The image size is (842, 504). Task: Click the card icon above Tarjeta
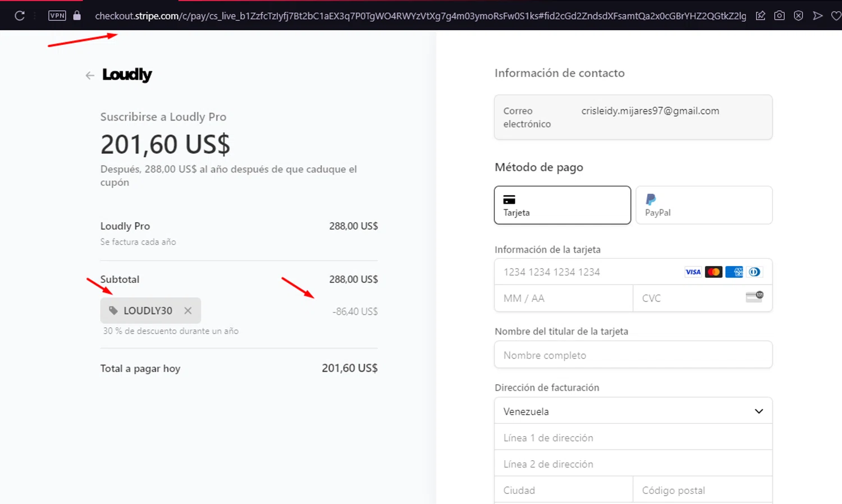click(509, 200)
